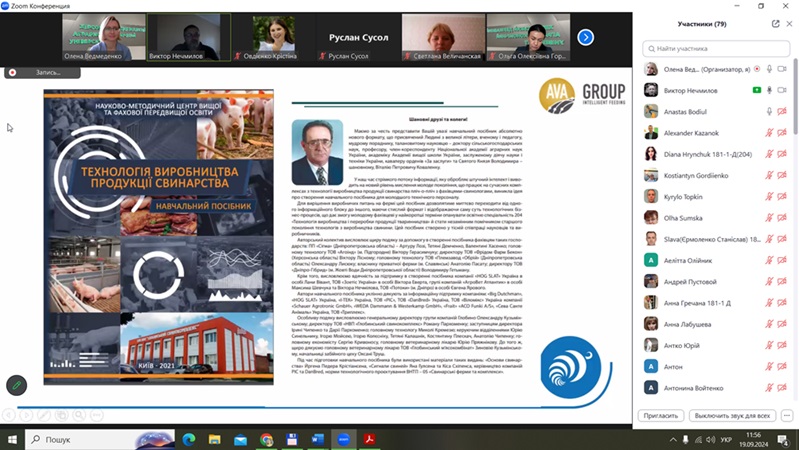Toggle microphone for Олена Ведмеденко in the list

tap(771, 69)
